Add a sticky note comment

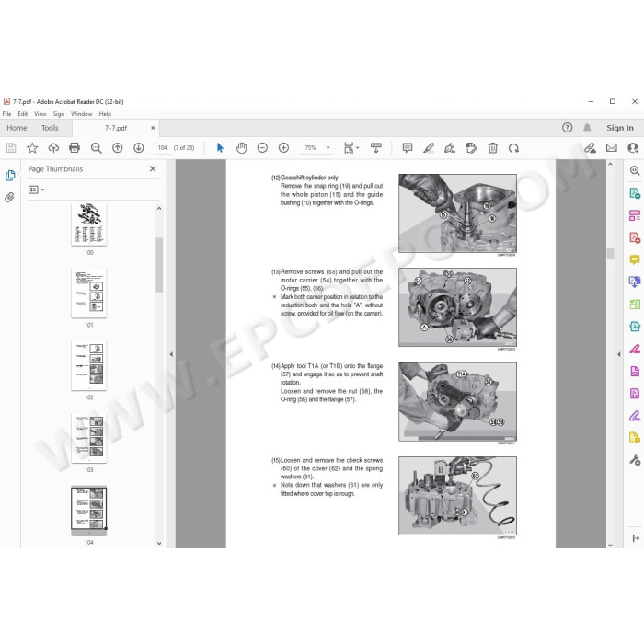[408, 148]
